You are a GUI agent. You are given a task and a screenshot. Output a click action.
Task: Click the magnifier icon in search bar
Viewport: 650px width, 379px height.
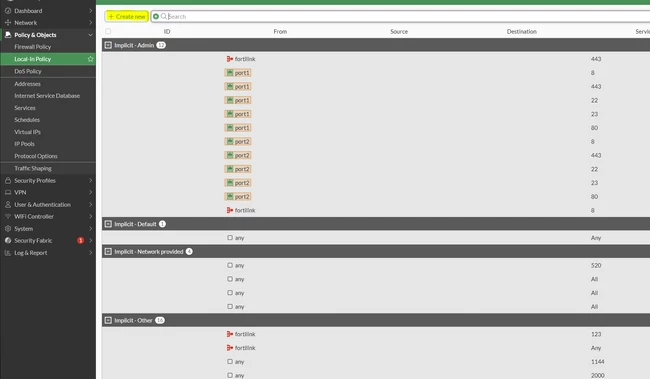(164, 17)
